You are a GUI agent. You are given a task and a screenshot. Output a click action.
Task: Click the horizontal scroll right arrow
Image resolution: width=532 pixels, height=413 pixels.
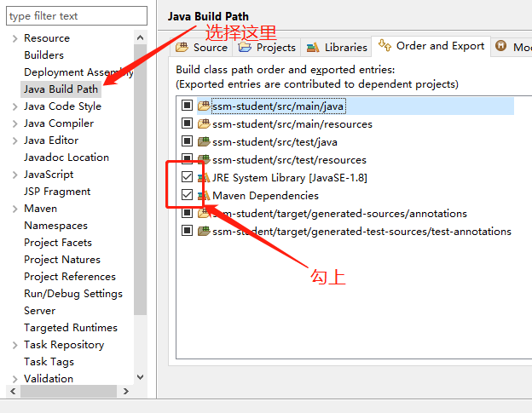pos(126,392)
